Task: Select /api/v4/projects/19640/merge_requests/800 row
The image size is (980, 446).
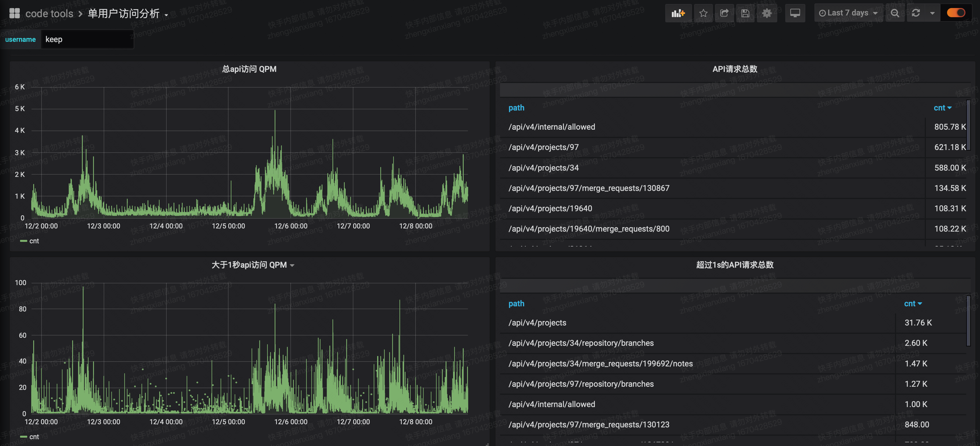Action: coord(733,229)
